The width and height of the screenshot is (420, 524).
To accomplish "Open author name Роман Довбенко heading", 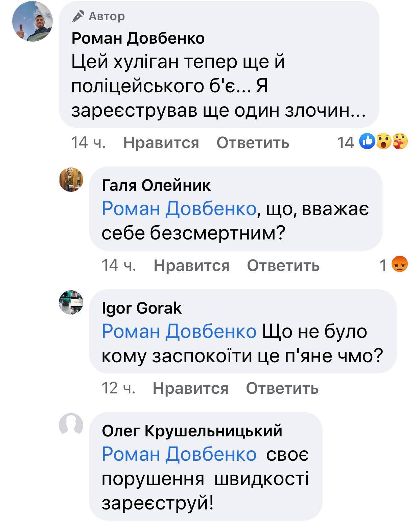I will pos(138,38).
